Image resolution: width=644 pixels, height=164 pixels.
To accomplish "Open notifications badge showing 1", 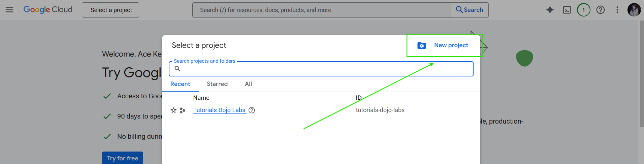I will [x=583, y=10].
